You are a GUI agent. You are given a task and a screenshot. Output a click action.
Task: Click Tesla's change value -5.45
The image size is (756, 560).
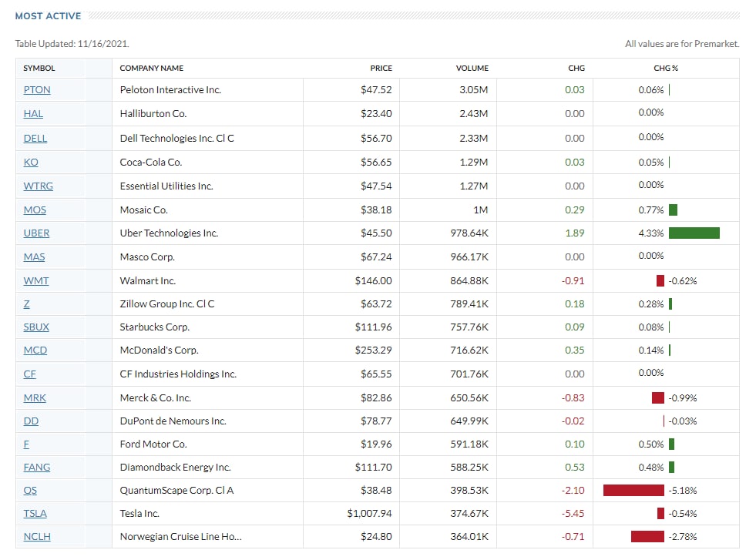[x=573, y=514]
